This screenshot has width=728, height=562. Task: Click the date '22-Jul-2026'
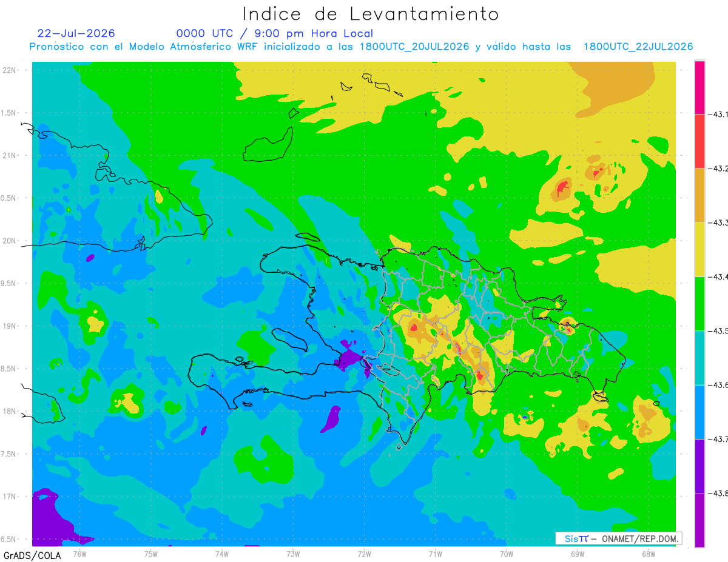pyautogui.click(x=76, y=33)
